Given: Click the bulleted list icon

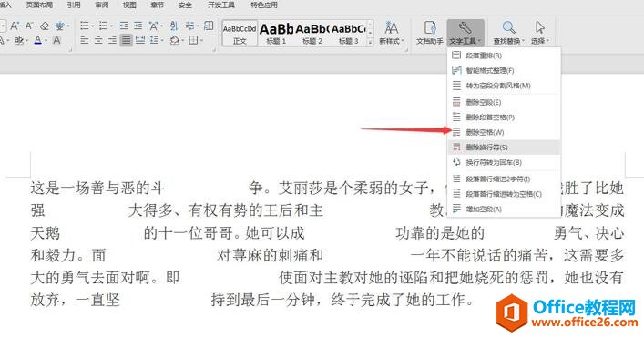Looking at the screenshot, I should point(84,26).
